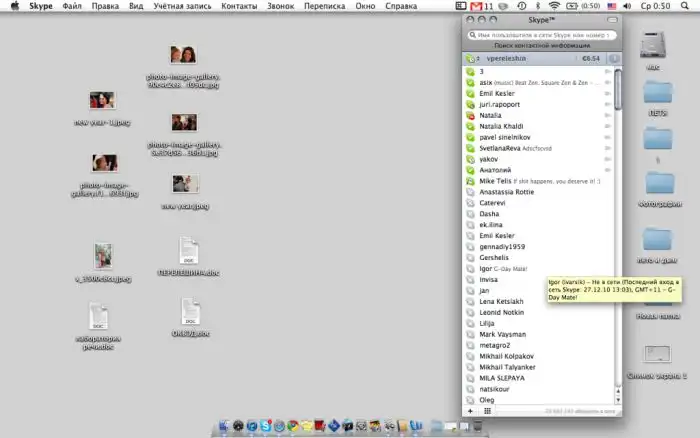
Task: Click the Skype icon in the Dock
Action: [x=265, y=427]
